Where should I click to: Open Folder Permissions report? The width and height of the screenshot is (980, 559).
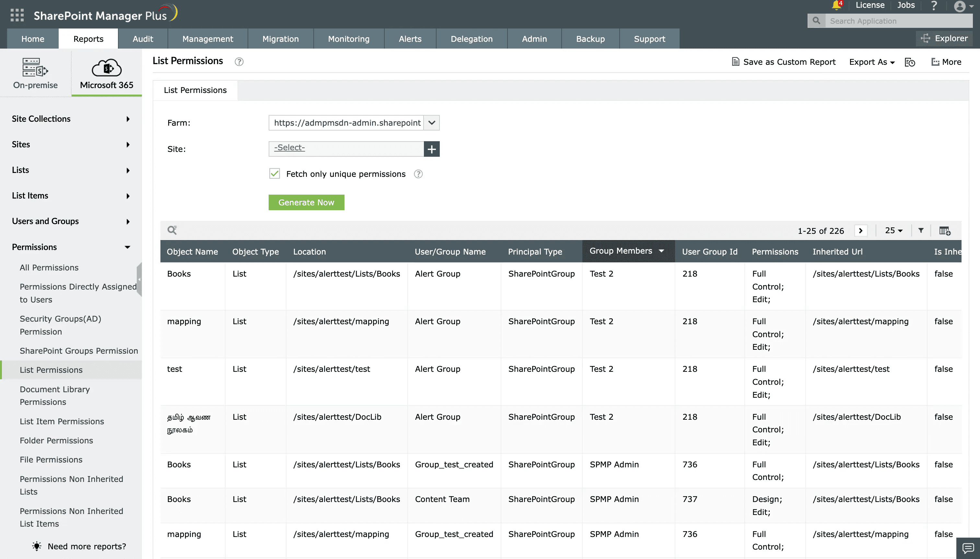click(x=56, y=440)
